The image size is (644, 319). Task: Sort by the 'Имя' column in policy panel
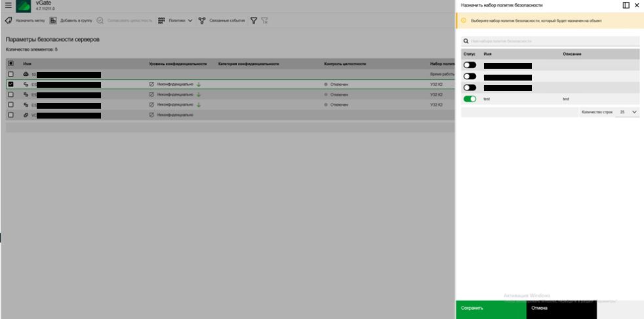pyautogui.click(x=487, y=54)
